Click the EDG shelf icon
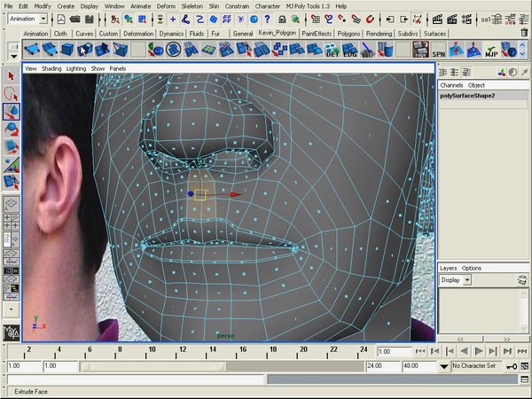Viewport: 532px width, 399px height. click(352, 51)
